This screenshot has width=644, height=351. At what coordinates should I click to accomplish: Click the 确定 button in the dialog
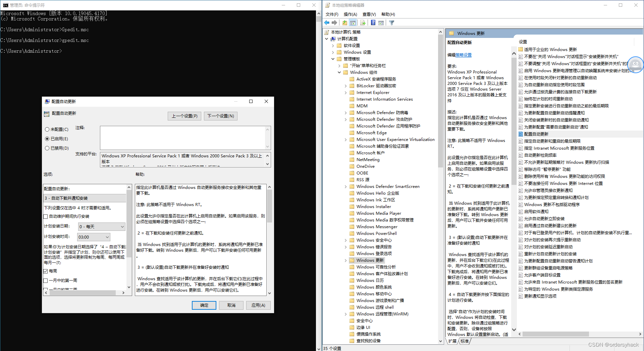coord(204,305)
